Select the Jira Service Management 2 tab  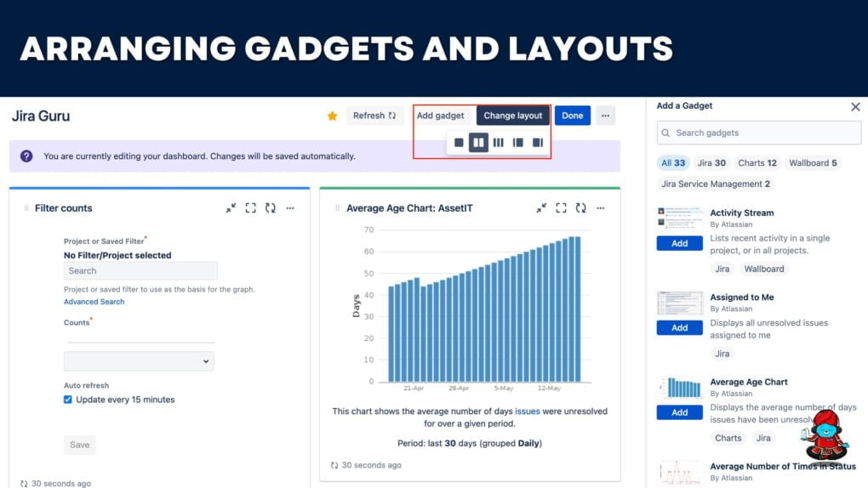click(715, 184)
